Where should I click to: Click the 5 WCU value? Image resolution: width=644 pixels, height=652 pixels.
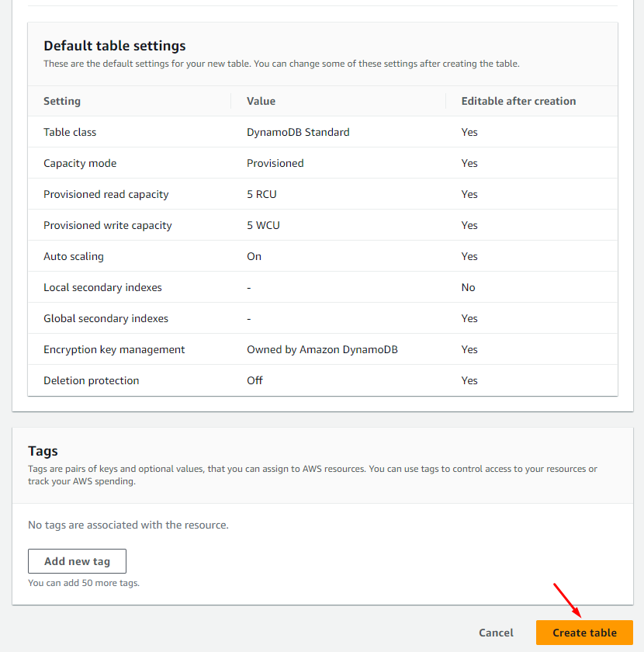263,225
